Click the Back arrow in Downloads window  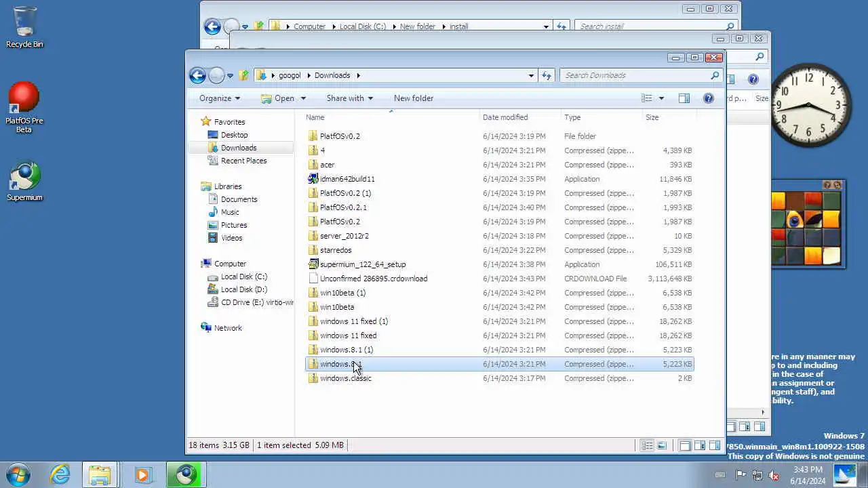point(197,75)
